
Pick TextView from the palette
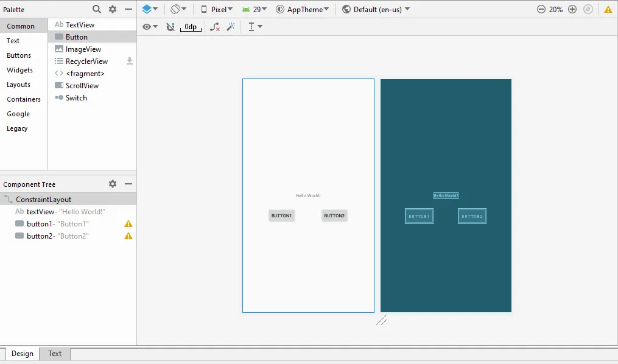92,24
